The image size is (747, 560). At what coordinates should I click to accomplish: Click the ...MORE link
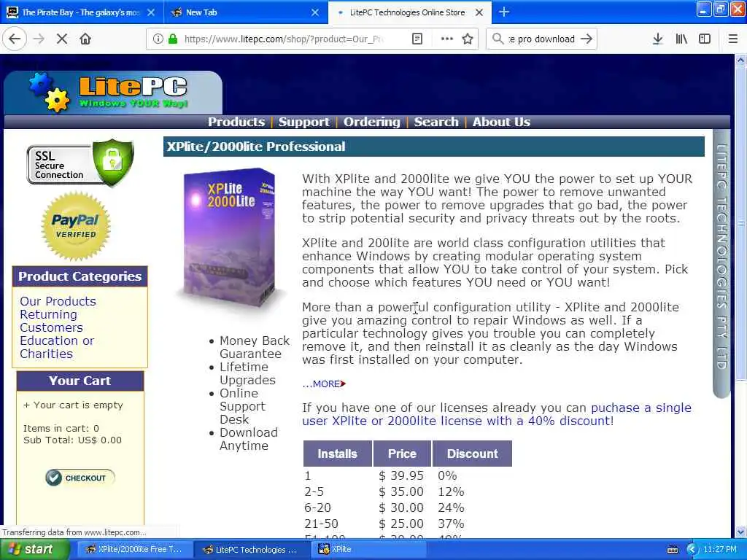pos(324,384)
